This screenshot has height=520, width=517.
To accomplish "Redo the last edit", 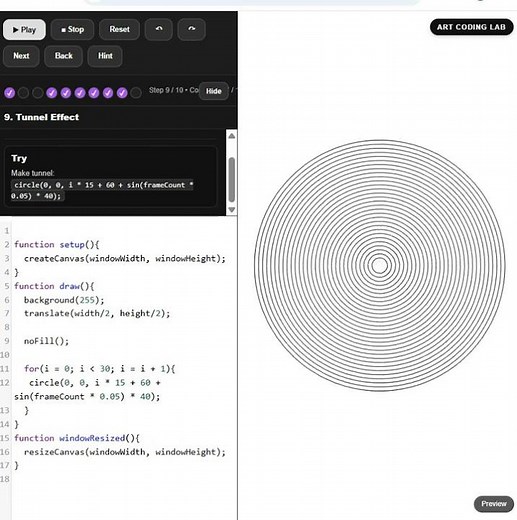I will click(x=191, y=30).
